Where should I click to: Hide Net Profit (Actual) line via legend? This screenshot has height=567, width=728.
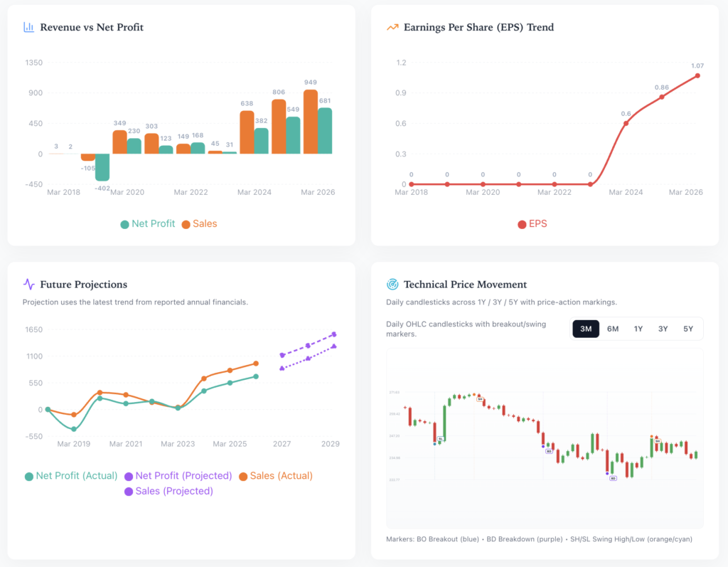tap(70, 475)
